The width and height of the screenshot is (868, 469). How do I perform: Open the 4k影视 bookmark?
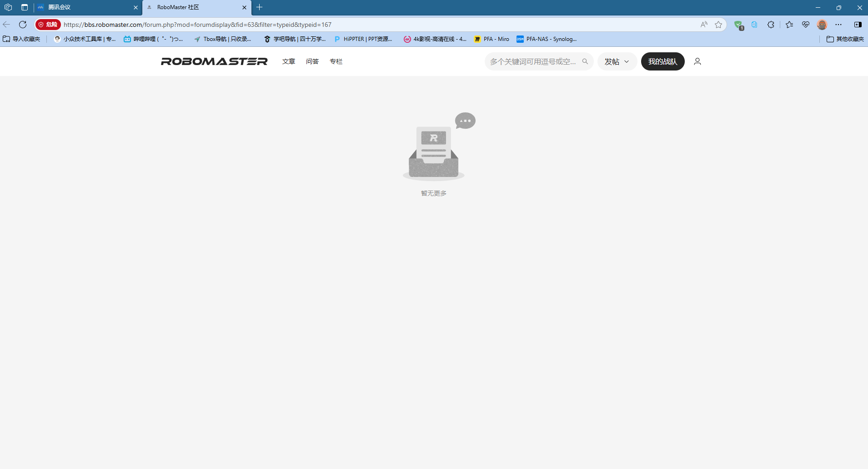click(435, 39)
